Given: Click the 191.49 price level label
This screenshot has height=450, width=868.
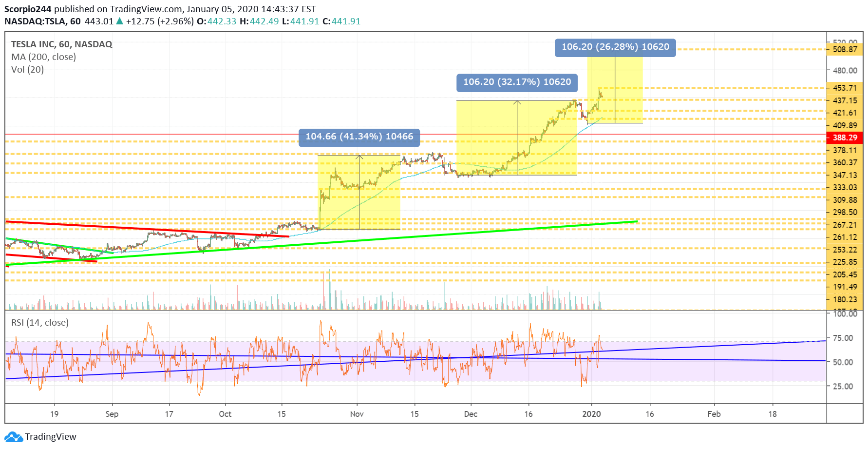Looking at the screenshot, I should coord(845,287).
